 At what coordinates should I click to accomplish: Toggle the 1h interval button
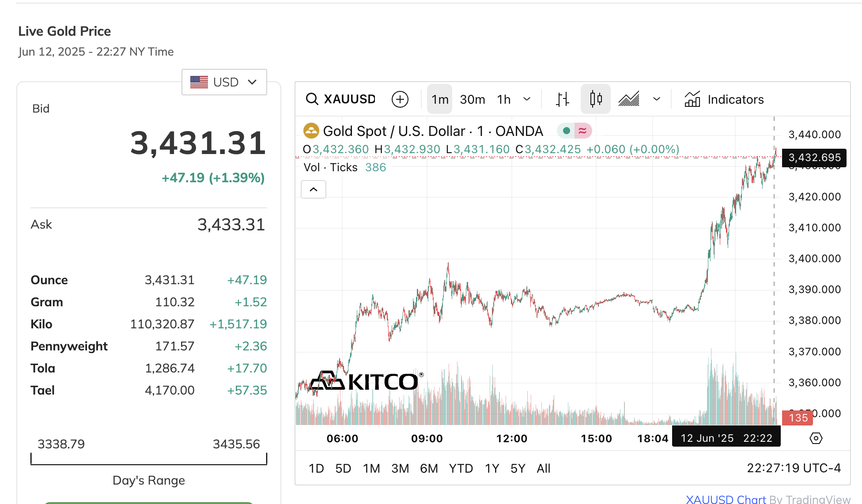504,99
